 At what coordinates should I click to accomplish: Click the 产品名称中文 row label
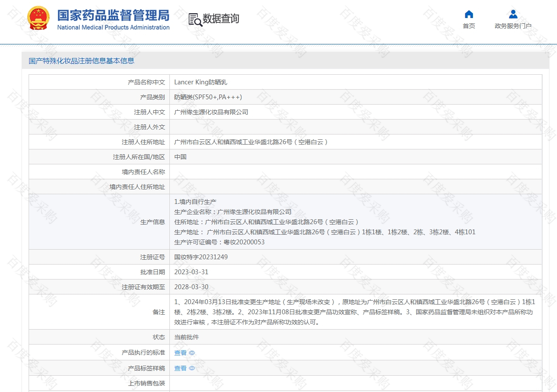(x=147, y=82)
